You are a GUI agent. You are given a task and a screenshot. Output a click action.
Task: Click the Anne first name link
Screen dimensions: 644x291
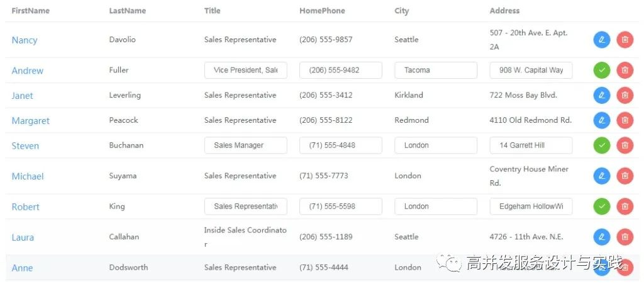pos(22,268)
